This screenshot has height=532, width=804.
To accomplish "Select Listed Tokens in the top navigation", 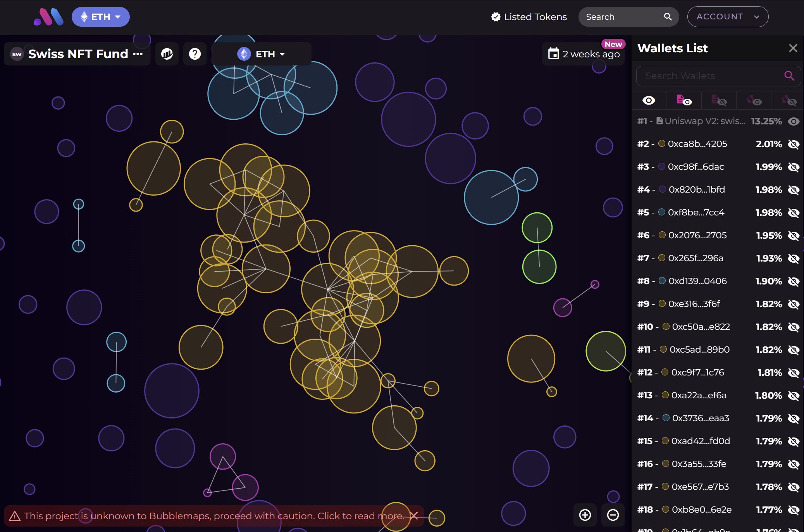I will point(535,17).
